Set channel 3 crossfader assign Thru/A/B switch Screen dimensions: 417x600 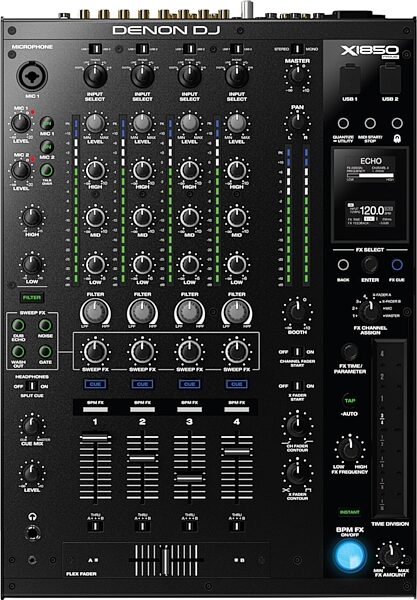(x=189, y=527)
